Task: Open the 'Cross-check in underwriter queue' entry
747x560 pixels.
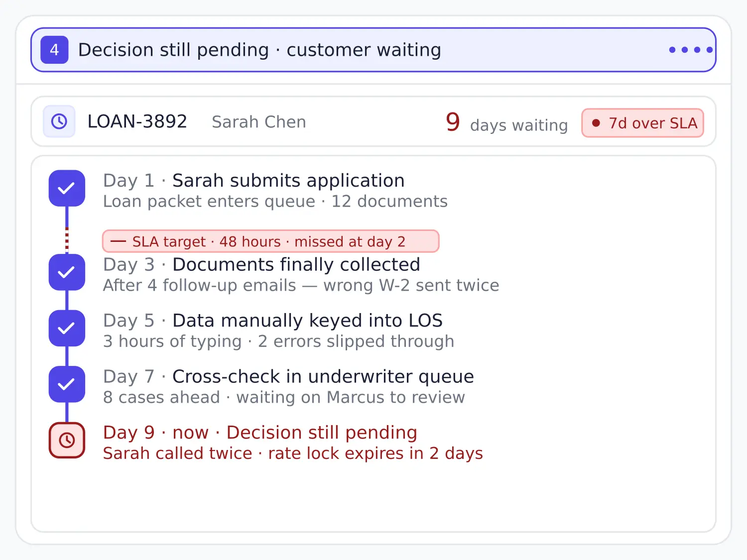Action: click(288, 387)
